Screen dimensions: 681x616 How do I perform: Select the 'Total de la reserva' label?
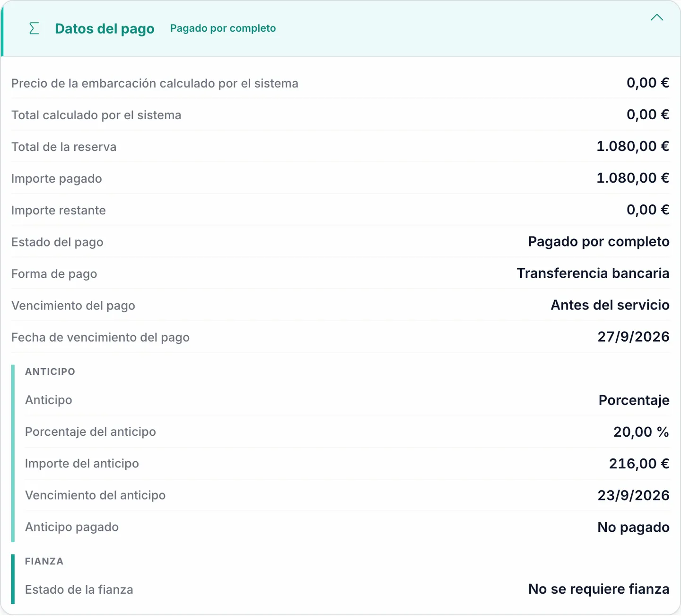64,147
